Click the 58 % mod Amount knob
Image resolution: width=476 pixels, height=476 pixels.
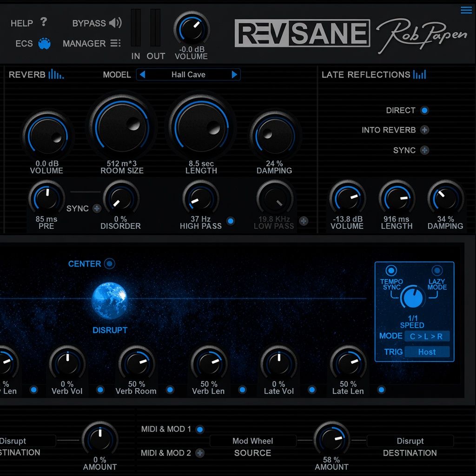[332, 439]
